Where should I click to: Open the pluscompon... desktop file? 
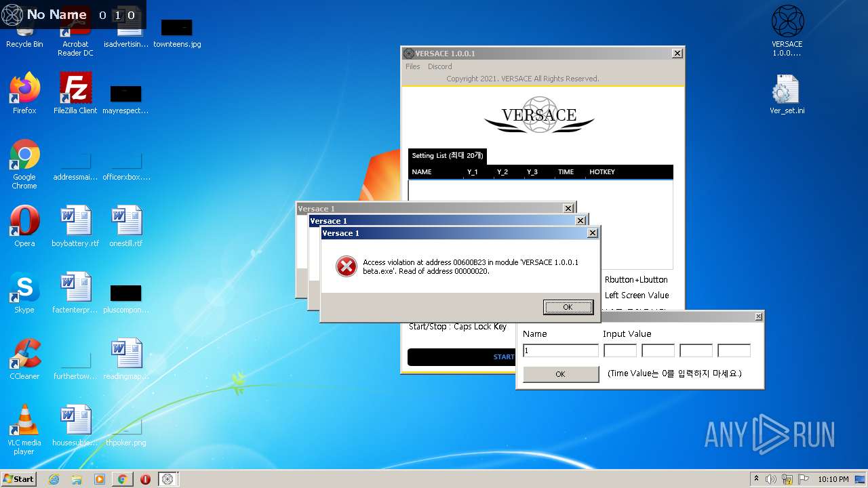click(x=126, y=298)
